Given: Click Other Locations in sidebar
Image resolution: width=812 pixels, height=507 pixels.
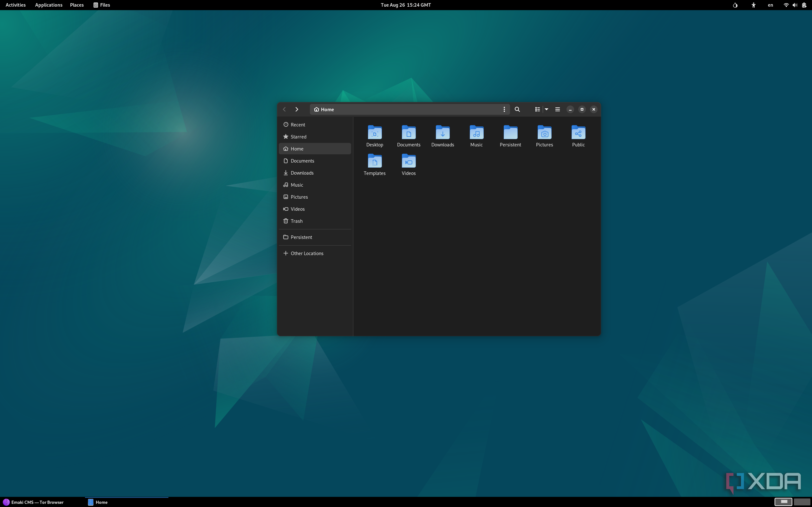Looking at the screenshot, I should click(x=307, y=253).
